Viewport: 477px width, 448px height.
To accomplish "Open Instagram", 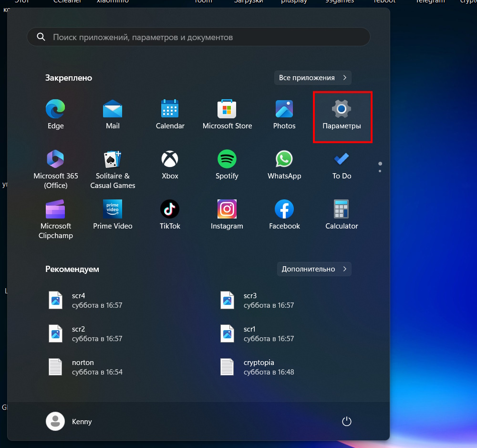I will click(227, 216).
